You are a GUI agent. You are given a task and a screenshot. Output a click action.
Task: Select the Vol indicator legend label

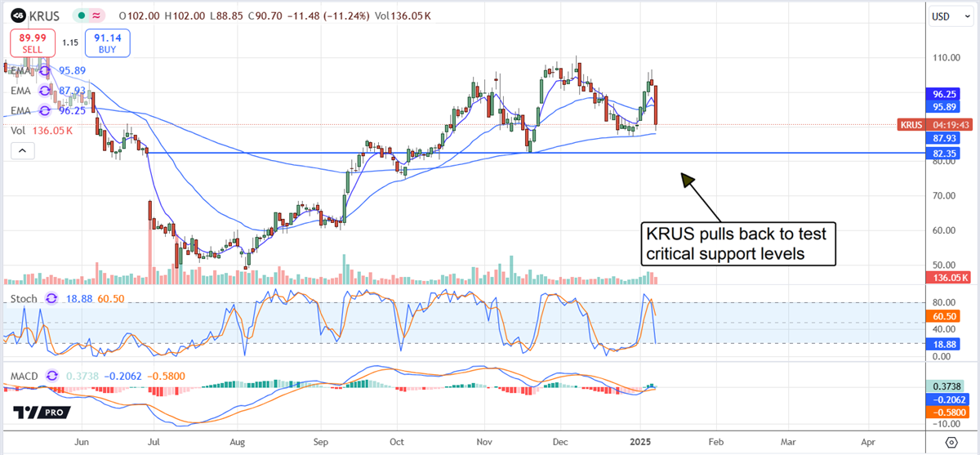(x=18, y=130)
